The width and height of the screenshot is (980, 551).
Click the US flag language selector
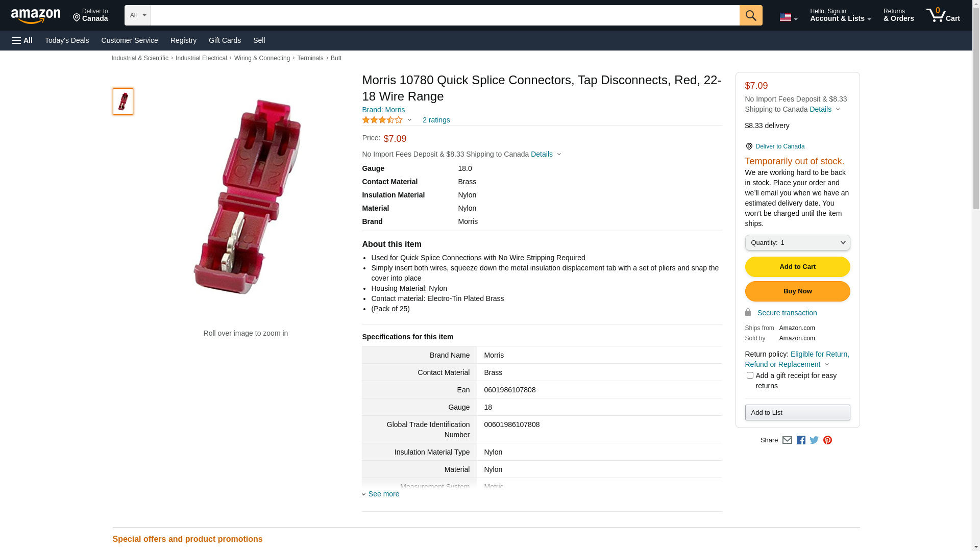pyautogui.click(x=788, y=17)
